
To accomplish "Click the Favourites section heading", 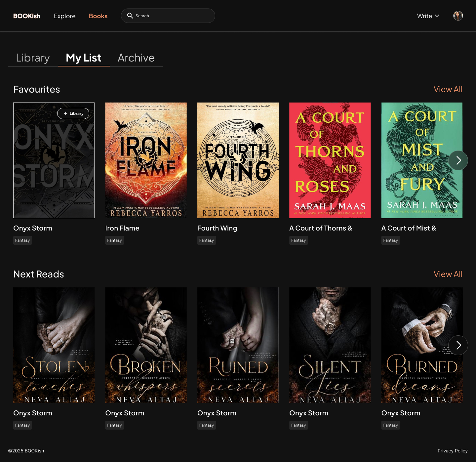I will (37, 89).
